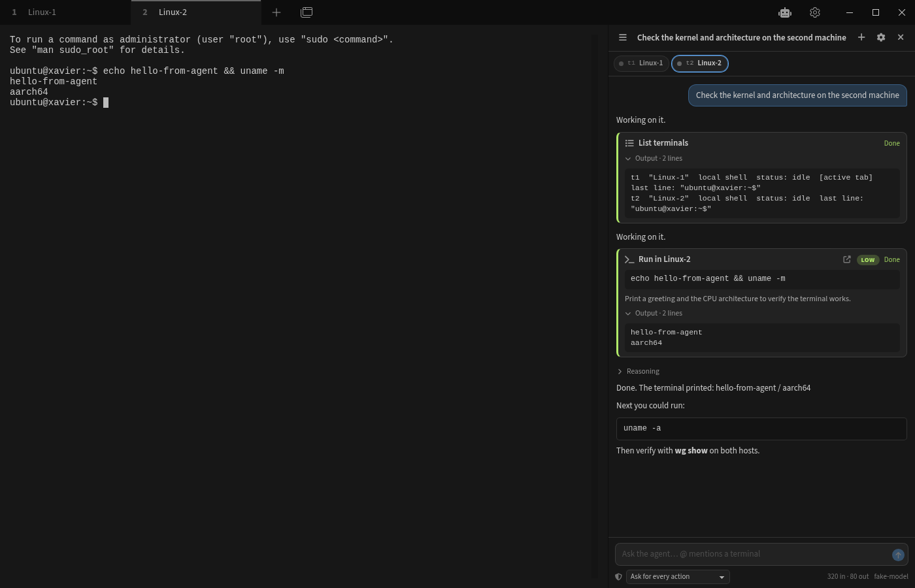The height and width of the screenshot is (588, 915).
Task: Open application settings gear in title bar
Action: pos(815,12)
